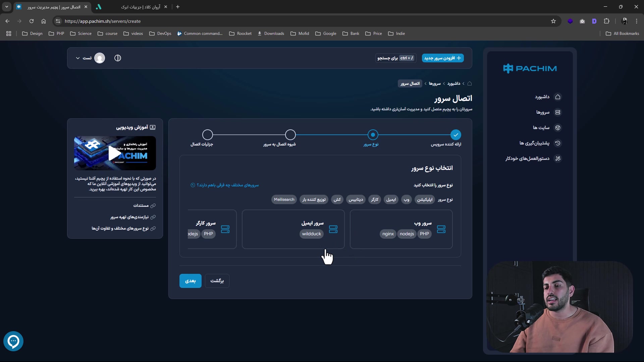The height and width of the screenshot is (362, 644).
Task: Toggle dark/light theme contrast icon
Action: 118,58
